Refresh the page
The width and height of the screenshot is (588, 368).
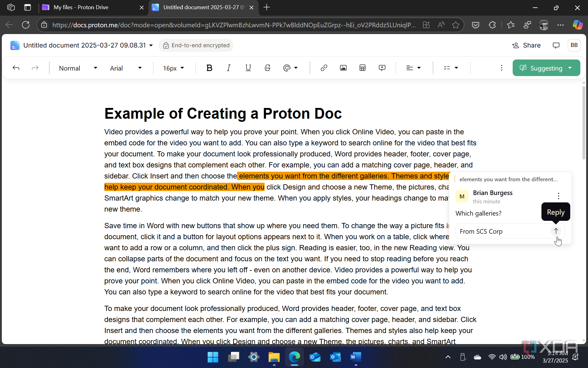[26, 25]
